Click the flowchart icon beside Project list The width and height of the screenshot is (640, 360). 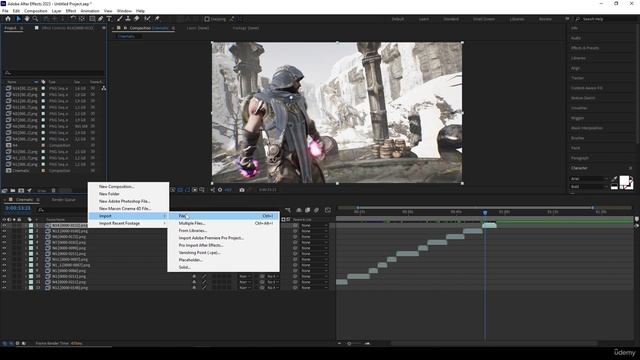104,88
